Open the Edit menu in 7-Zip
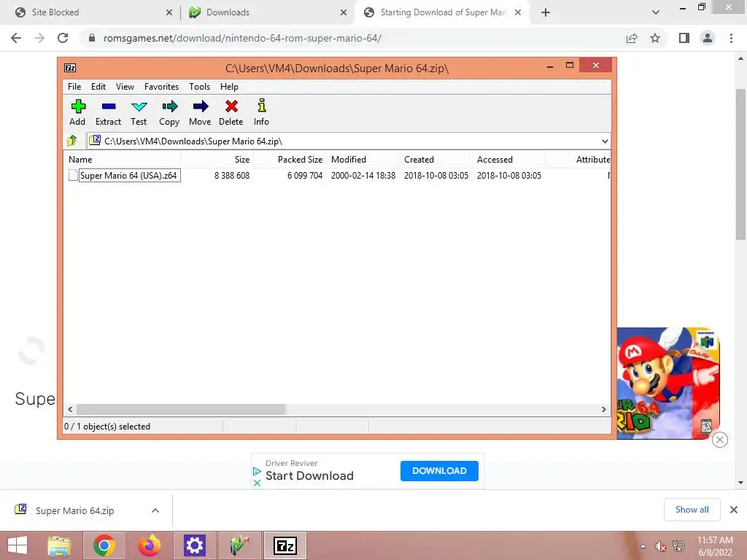Image resolution: width=747 pixels, height=560 pixels. (98, 87)
